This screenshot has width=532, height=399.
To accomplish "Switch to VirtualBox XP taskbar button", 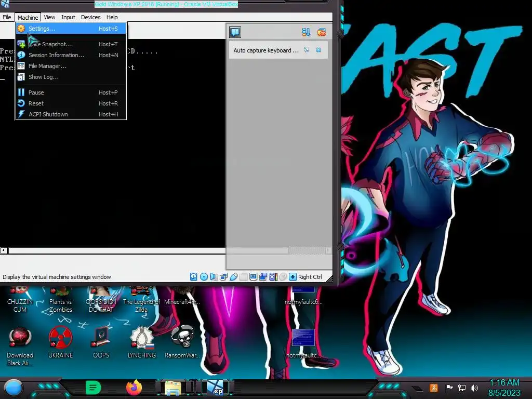I will [216, 388].
